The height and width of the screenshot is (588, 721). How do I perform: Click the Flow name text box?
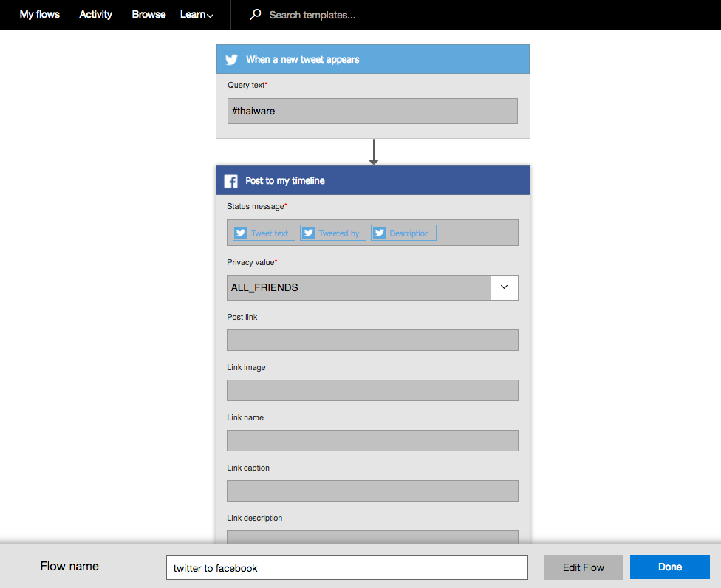tap(347, 568)
